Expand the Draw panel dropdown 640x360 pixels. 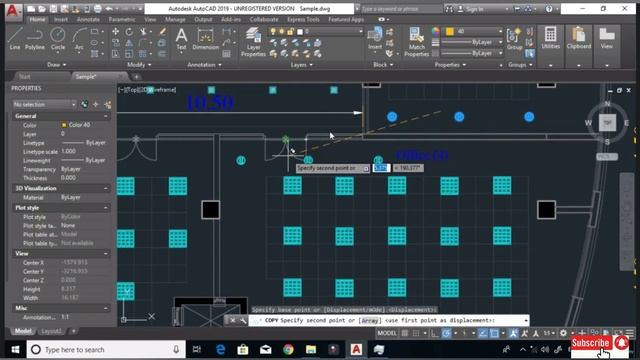pos(56,65)
